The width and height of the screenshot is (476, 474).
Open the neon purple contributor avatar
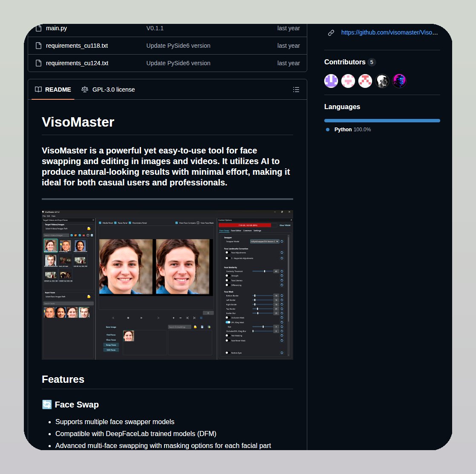[x=399, y=81]
